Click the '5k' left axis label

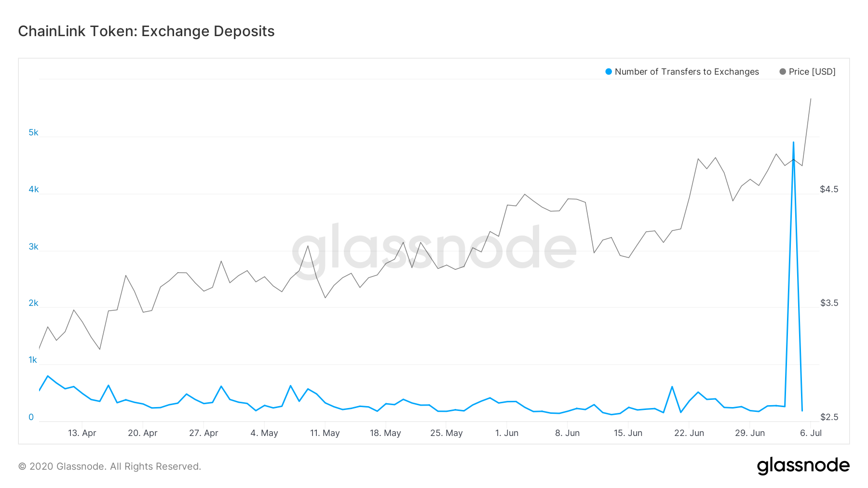pyautogui.click(x=33, y=132)
